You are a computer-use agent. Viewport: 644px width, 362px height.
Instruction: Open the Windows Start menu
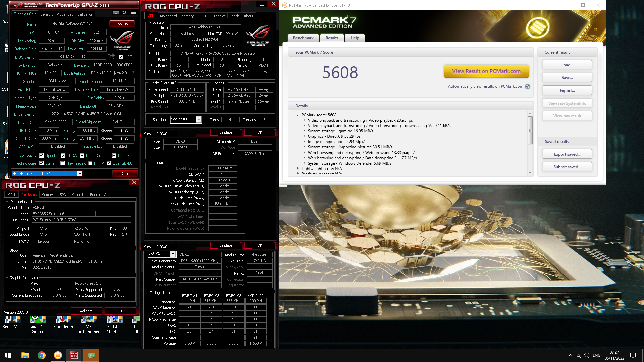pyautogui.click(x=8, y=355)
